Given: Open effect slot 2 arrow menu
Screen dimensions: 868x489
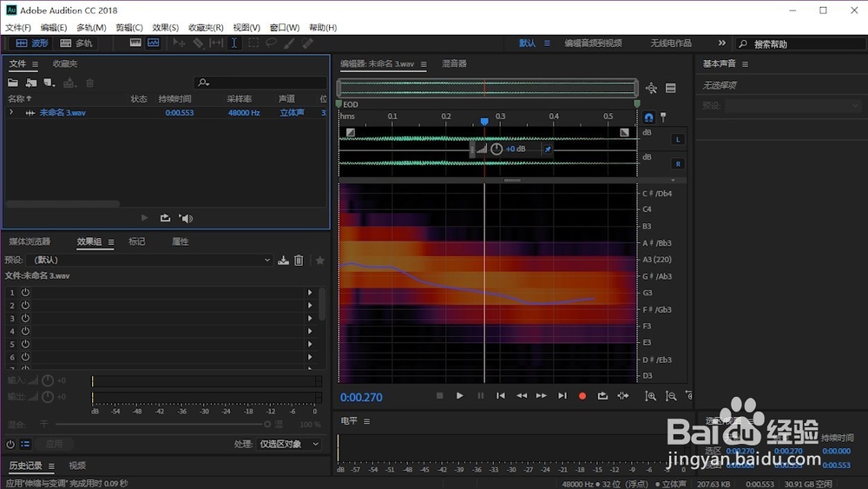Looking at the screenshot, I should pyautogui.click(x=310, y=305).
